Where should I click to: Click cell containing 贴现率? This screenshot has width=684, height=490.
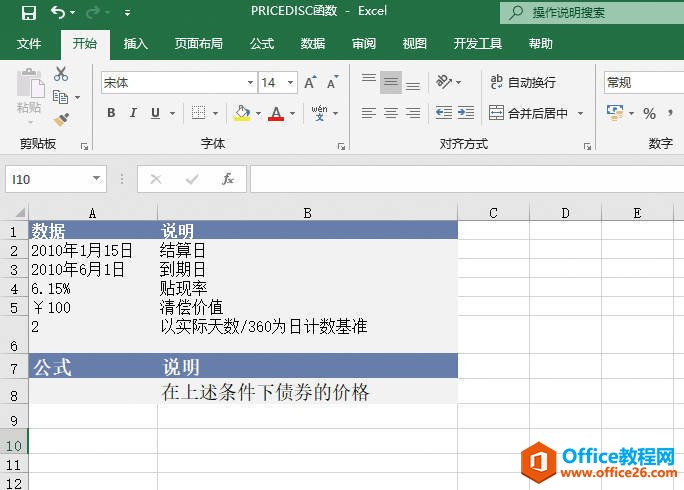[x=308, y=288]
